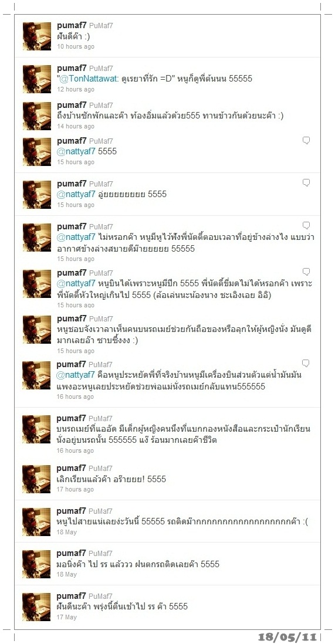The height and width of the screenshot is (644, 335).
Task: Click avatar on last 'ฝันดีนะค๊า' tweet
Action: click(x=36, y=607)
